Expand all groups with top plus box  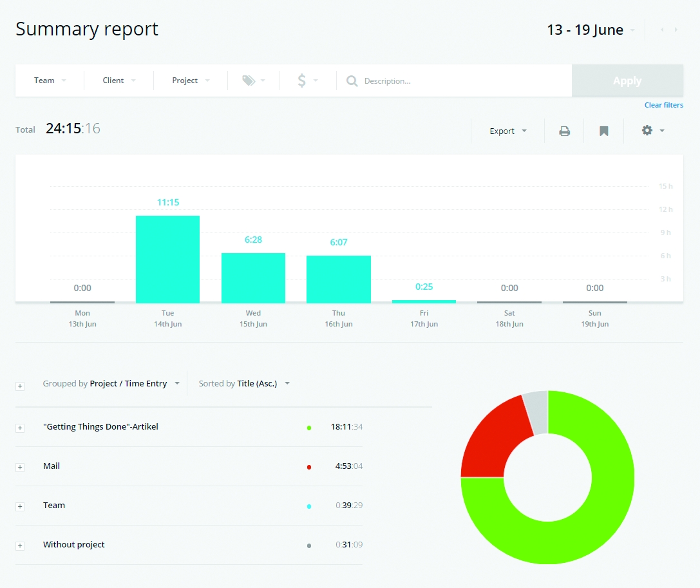click(20, 386)
